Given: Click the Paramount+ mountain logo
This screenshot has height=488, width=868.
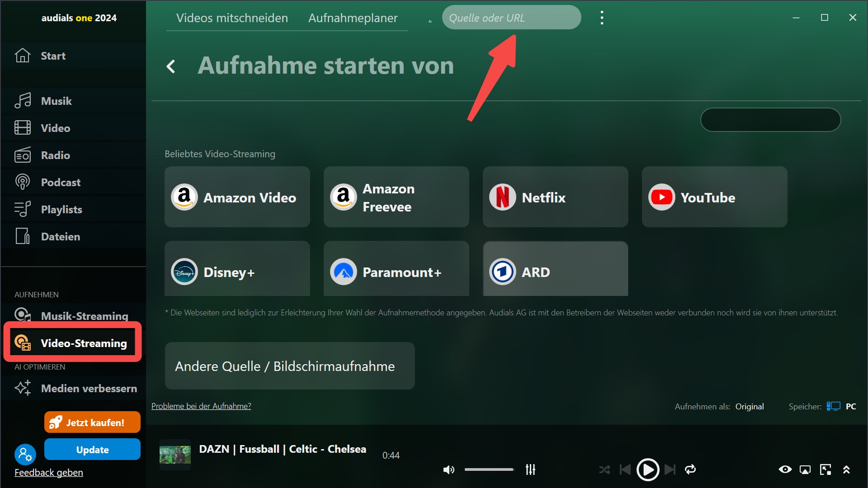Looking at the screenshot, I should click(343, 272).
